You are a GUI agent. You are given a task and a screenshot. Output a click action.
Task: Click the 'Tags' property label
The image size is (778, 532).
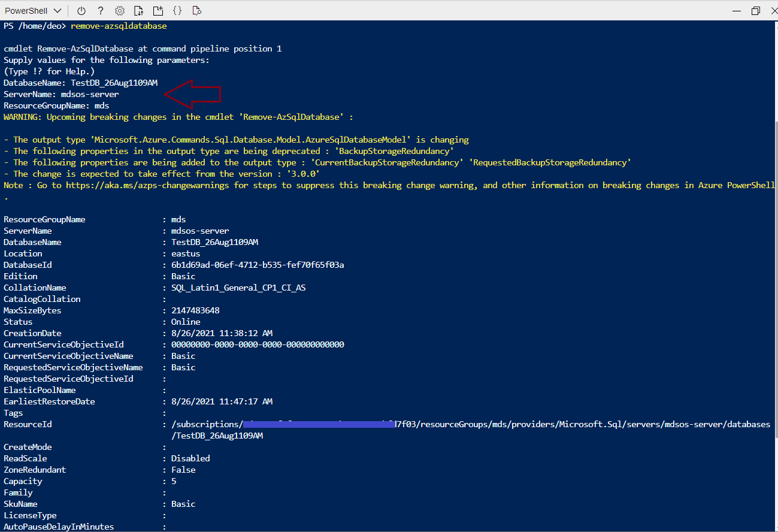tap(13, 413)
